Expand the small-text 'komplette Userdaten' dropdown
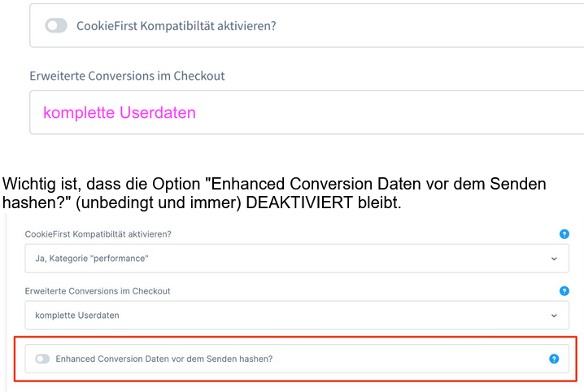 pyautogui.click(x=293, y=315)
